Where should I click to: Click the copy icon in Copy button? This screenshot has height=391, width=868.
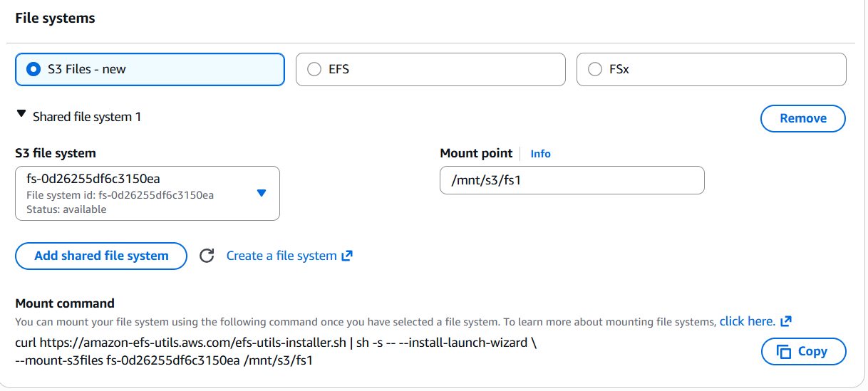point(784,352)
